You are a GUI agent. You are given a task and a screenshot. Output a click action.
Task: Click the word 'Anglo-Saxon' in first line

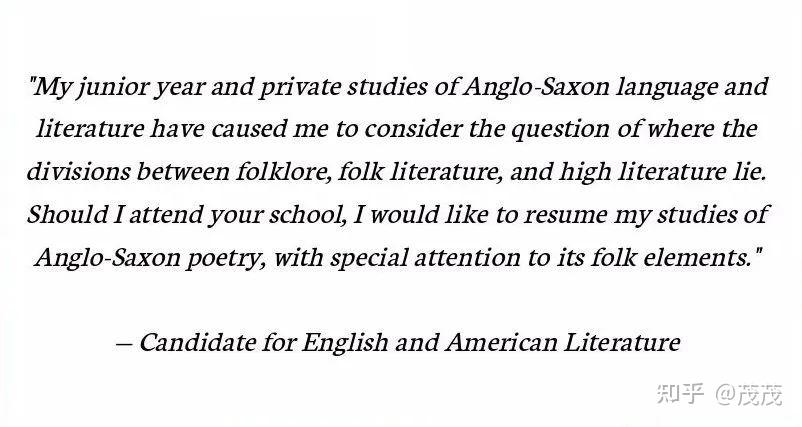(536, 87)
